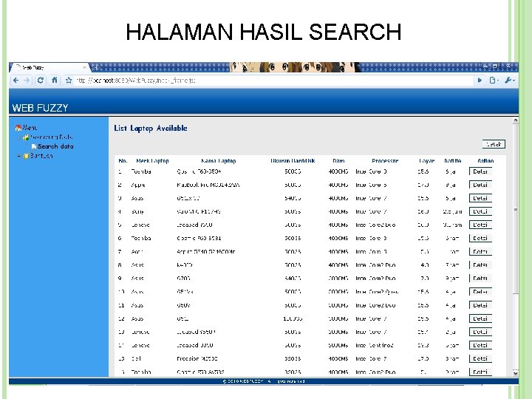Open Detail for row 1 Toshiba
This screenshot has height=399, width=532.
480,171
